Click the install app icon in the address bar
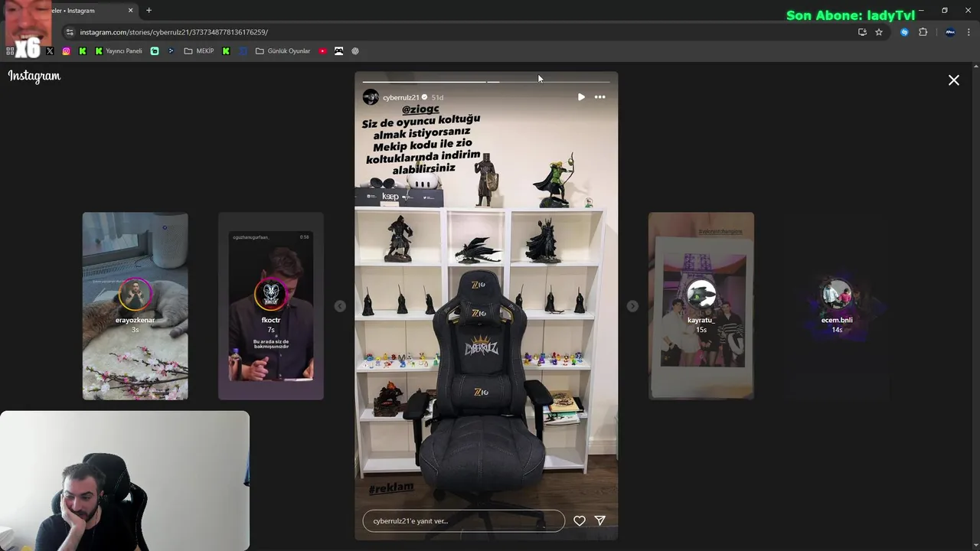Screen dimensions: 980x551 click(x=862, y=32)
